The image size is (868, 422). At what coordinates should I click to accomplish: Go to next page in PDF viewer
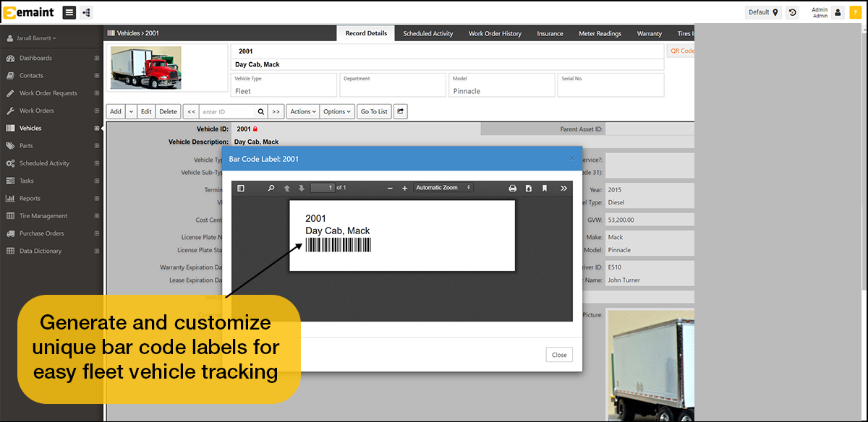point(302,188)
